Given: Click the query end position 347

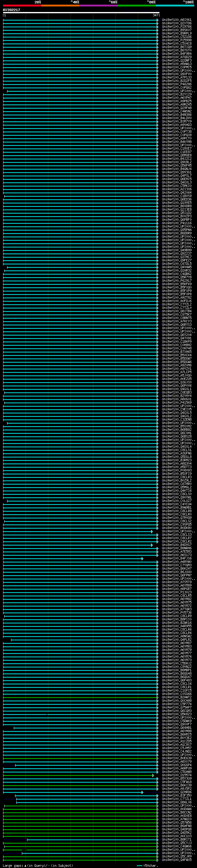Looking at the screenshot, I should click(x=155, y=15).
